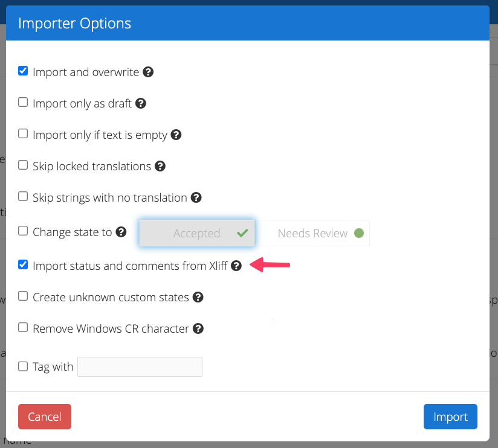Click help icon for Remove Windows CR character
This screenshot has width=498, height=448.
(x=198, y=328)
